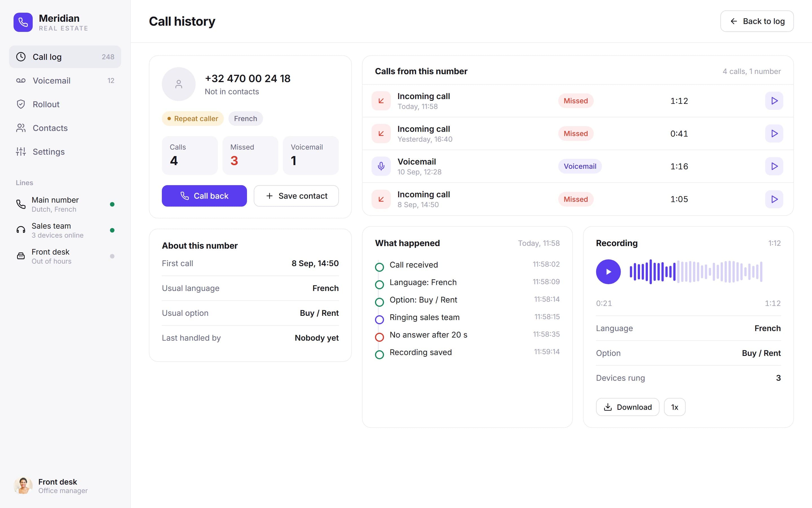
Task: Click the unknown caller avatar placeholder
Action: [x=178, y=84]
